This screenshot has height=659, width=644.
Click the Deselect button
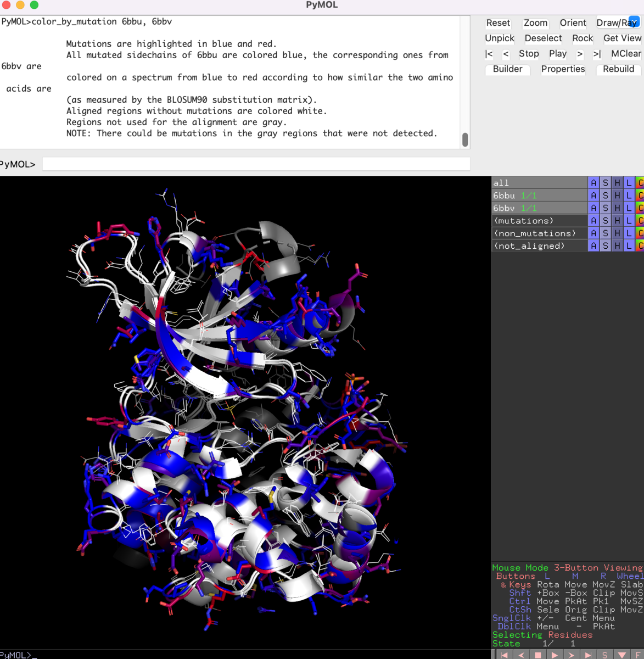(x=543, y=38)
